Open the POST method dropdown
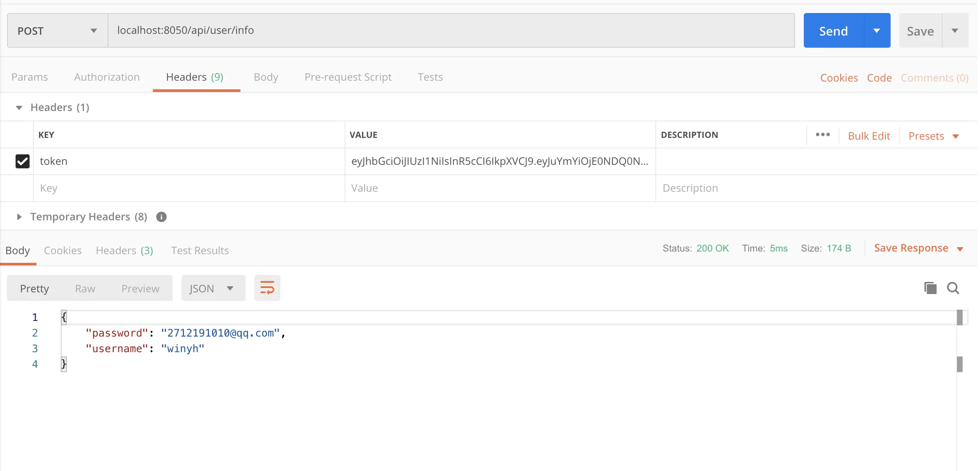The height and width of the screenshot is (471, 980). pyautogui.click(x=57, y=31)
